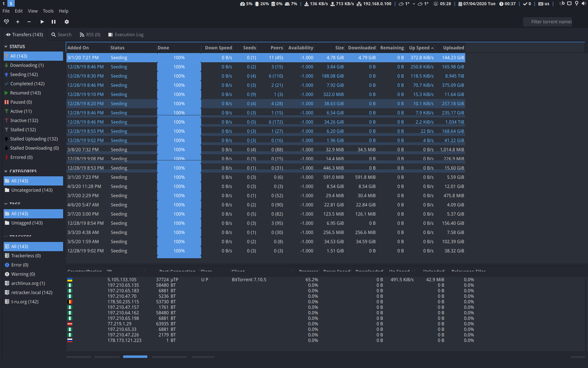Click the system tray volume speaker icon
The height and width of the screenshot is (368, 588).
(584, 4)
